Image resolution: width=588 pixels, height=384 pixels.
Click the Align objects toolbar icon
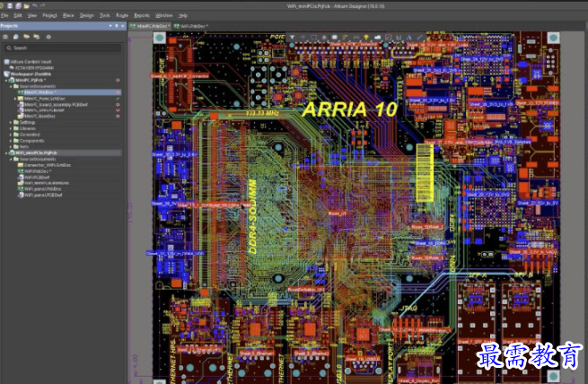tap(324, 37)
